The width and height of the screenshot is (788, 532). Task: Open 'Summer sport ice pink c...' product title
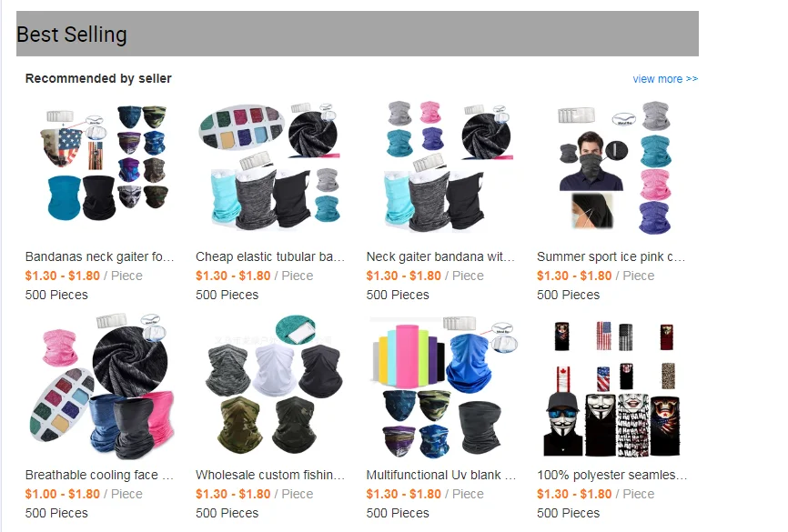(611, 256)
